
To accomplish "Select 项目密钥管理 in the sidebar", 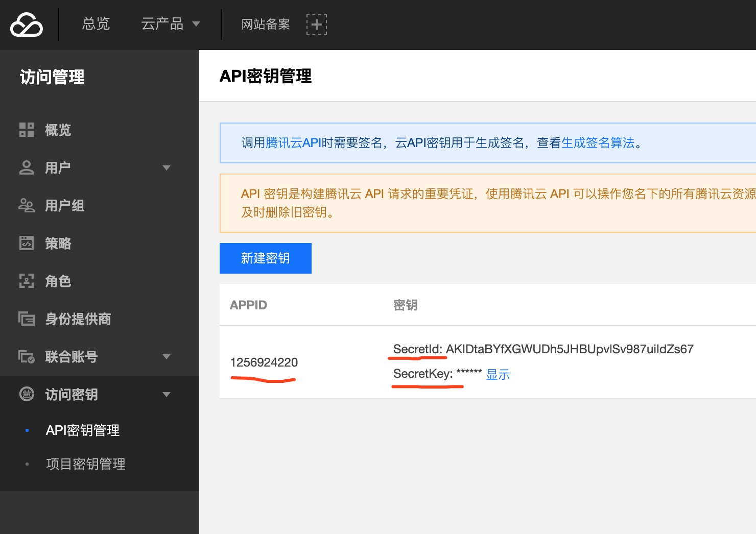I will [x=85, y=464].
